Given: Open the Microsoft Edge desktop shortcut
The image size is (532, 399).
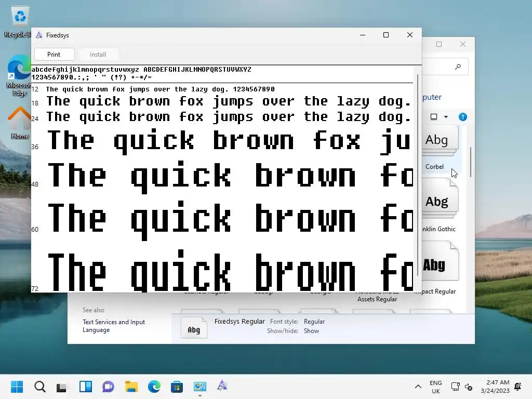Looking at the screenshot, I should tap(19, 75).
